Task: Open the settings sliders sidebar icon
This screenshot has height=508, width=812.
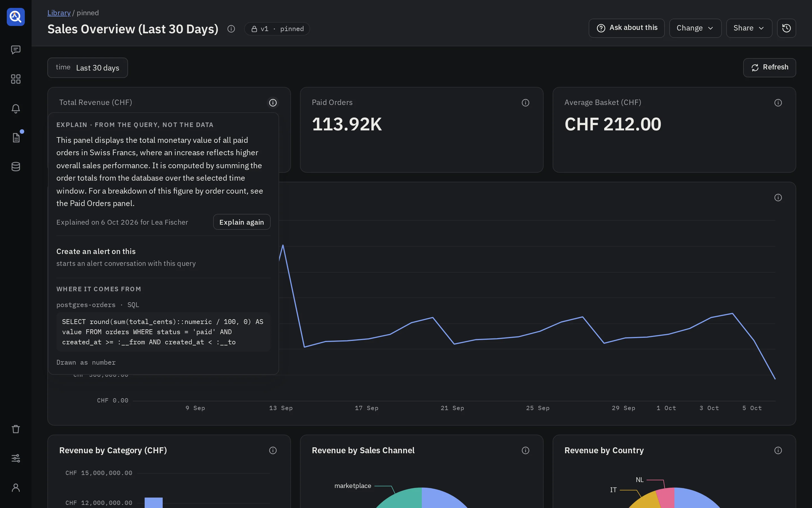Action: (16, 458)
